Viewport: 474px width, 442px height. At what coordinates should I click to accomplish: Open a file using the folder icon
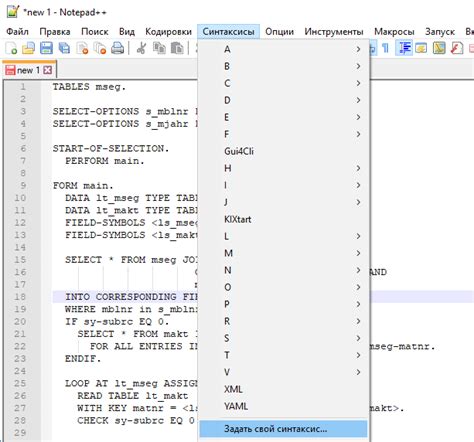click(29, 48)
